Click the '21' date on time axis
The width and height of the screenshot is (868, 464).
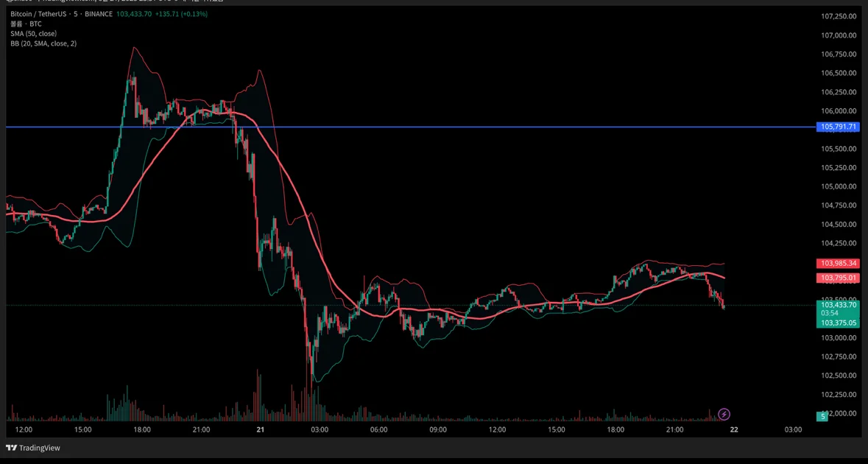tap(260, 430)
